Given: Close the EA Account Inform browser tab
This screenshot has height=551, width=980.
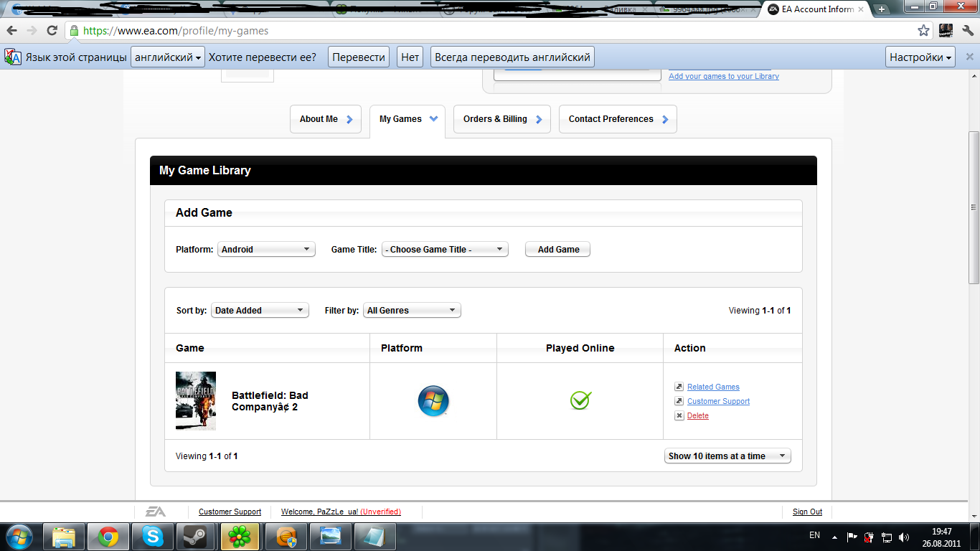Looking at the screenshot, I should 859,10.
